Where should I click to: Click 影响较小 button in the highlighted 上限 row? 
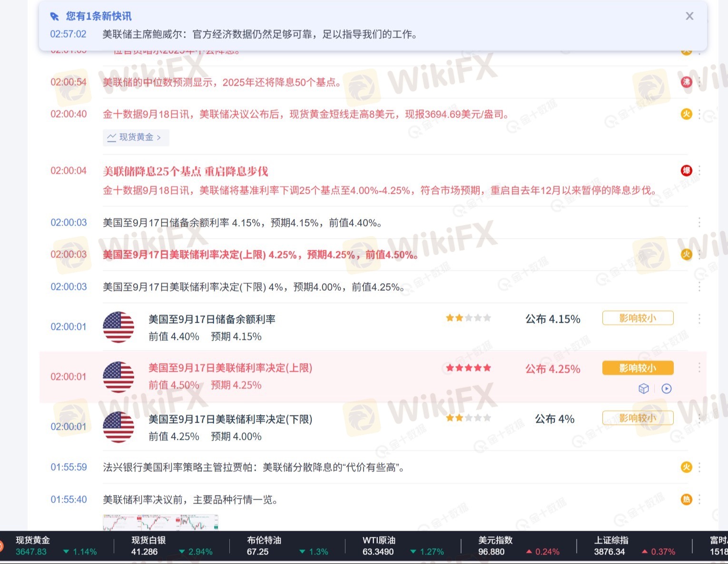tap(638, 368)
